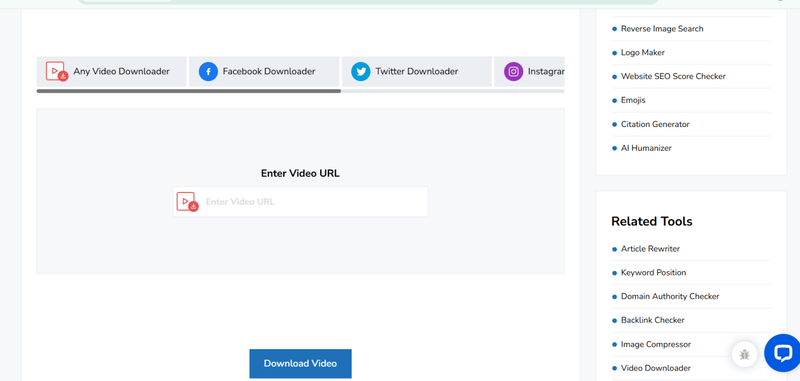Open Article Rewriter related tool
The image size is (800, 381).
(650, 249)
